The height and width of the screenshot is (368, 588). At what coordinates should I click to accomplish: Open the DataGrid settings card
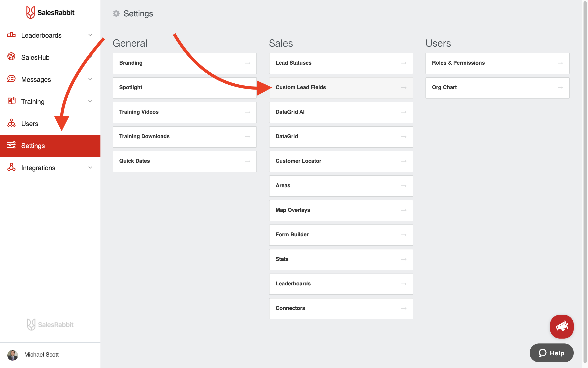click(341, 137)
